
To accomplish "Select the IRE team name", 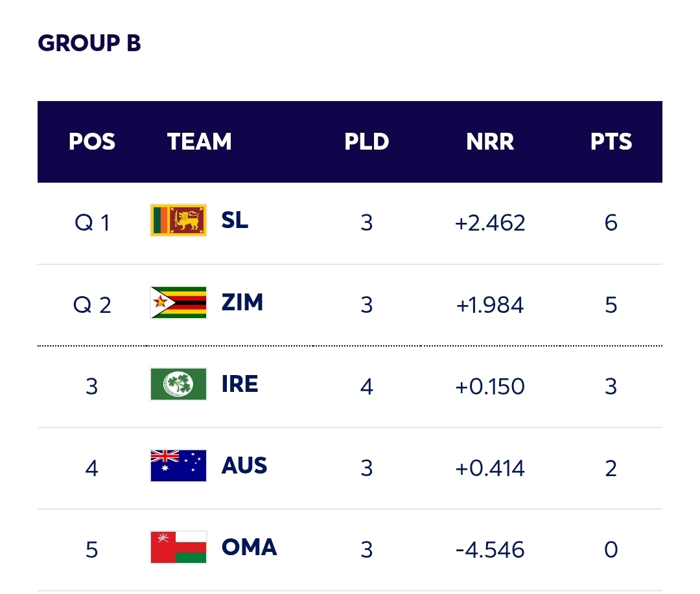I will 240,384.
